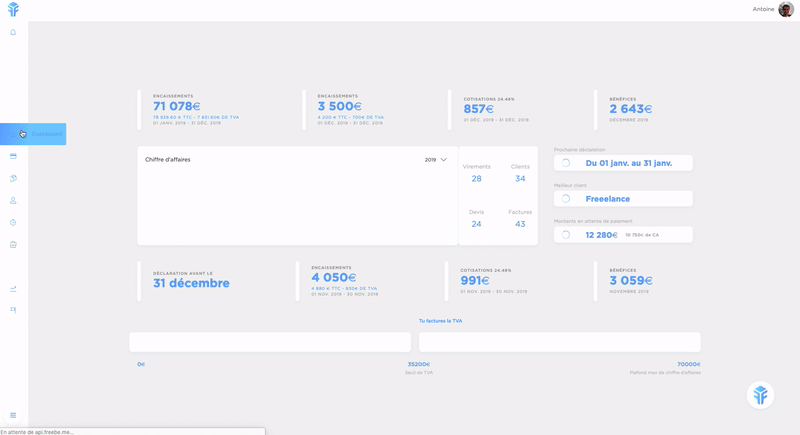Click the Freeelance meilleur client card
Viewport: 800px width, 435px height.
(623, 199)
